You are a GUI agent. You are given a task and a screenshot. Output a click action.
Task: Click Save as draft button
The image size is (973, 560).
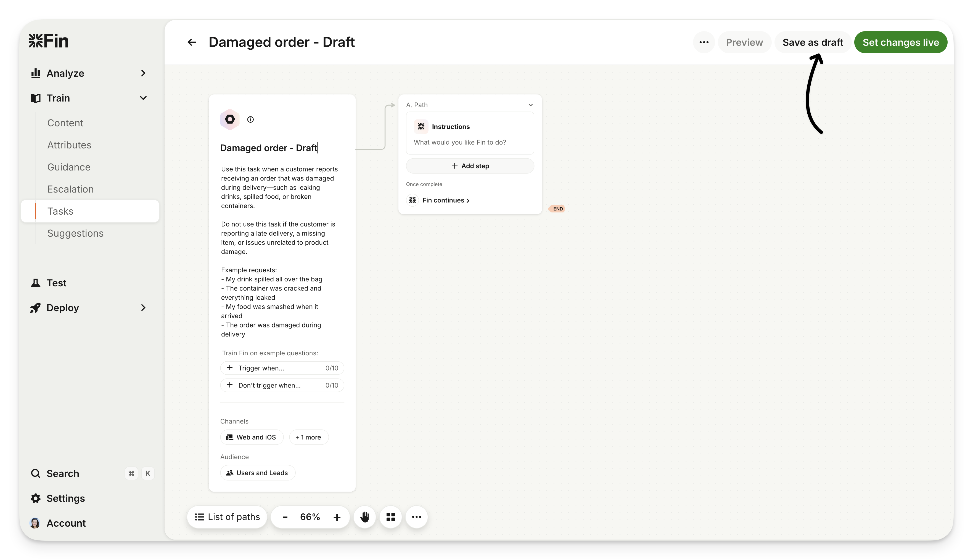[813, 42]
